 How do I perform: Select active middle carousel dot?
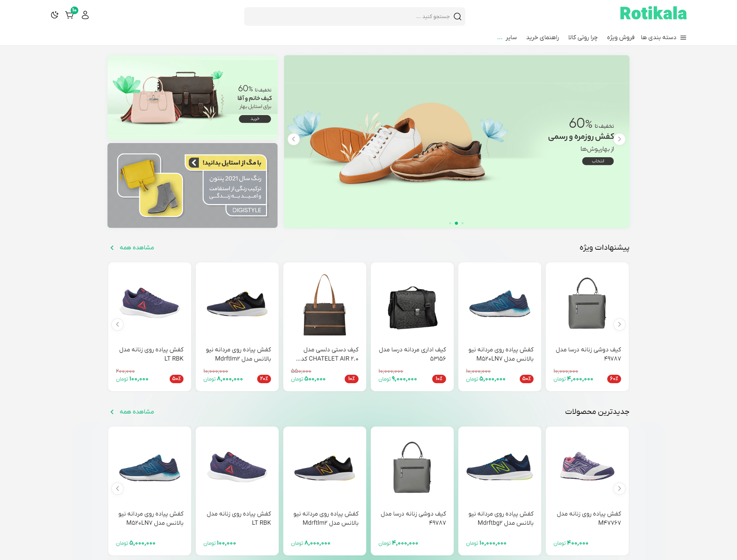(456, 223)
